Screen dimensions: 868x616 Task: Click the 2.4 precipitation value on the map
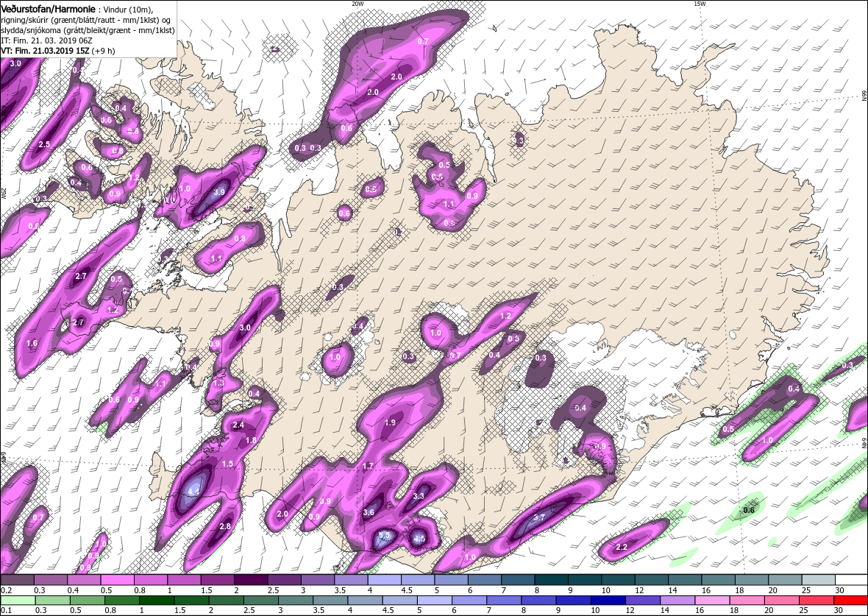(x=238, y=425)
